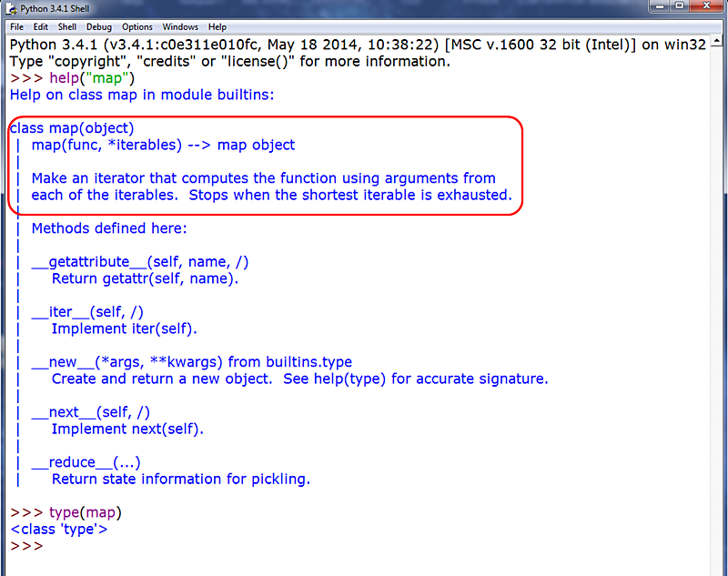Viewport: 728px width, 576px height.
Task: Open the File menu
Action: [15, 26]
